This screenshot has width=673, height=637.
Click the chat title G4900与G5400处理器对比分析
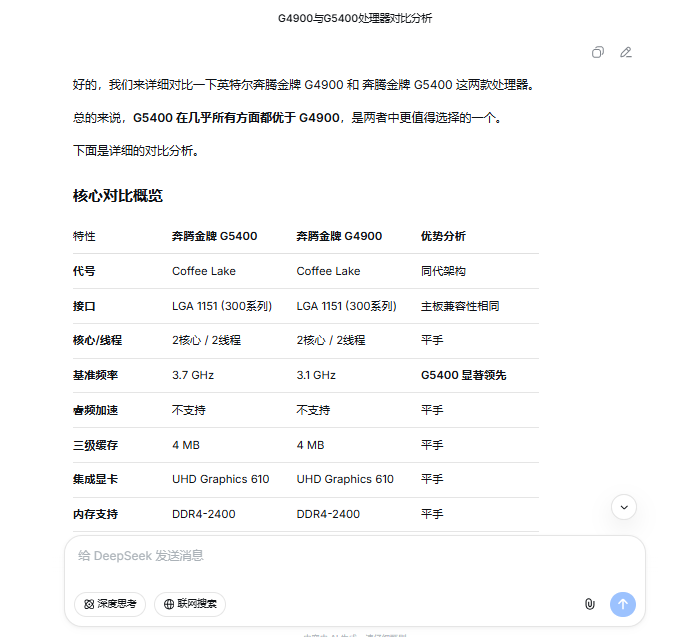[x=355, y=19]
